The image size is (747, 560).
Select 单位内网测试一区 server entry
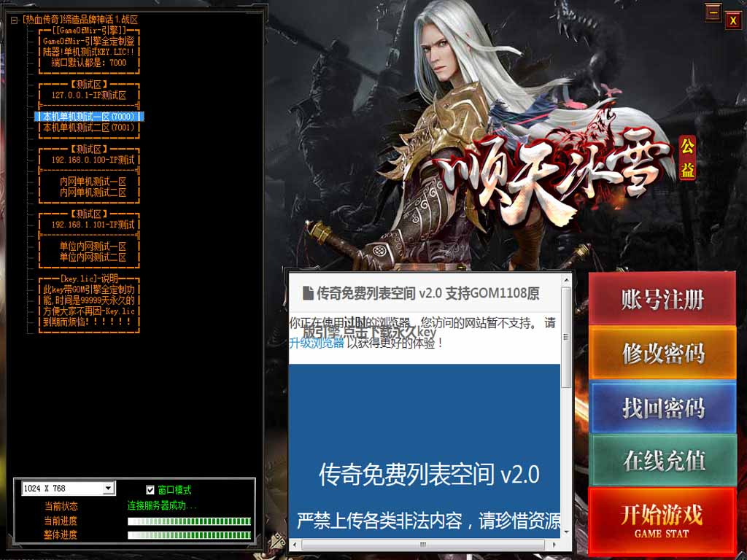tap(93, 246)
